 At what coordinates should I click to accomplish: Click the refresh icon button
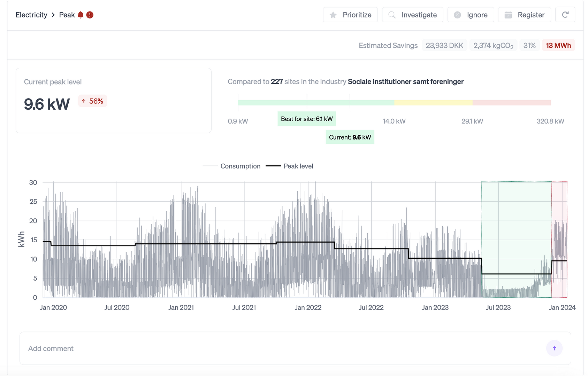tap(565, 15)
